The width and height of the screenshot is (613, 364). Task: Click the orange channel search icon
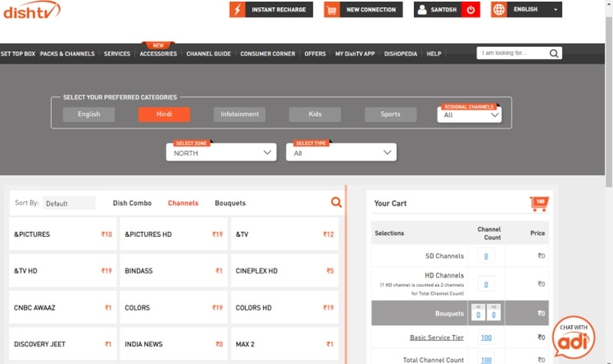(336, 202)
